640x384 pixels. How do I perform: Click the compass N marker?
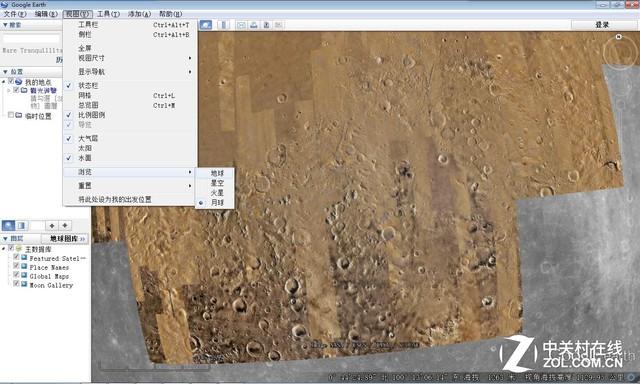[x=619, y=37]
